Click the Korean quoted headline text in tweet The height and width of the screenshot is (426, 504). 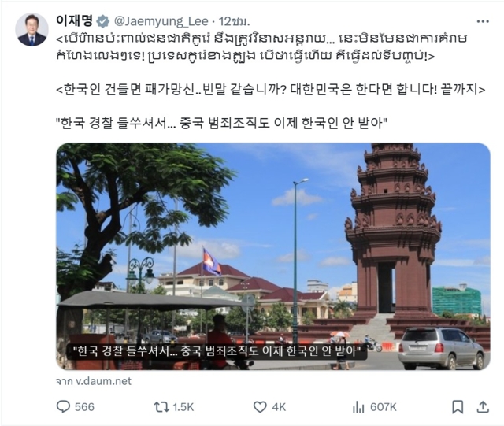coord(222,123)
